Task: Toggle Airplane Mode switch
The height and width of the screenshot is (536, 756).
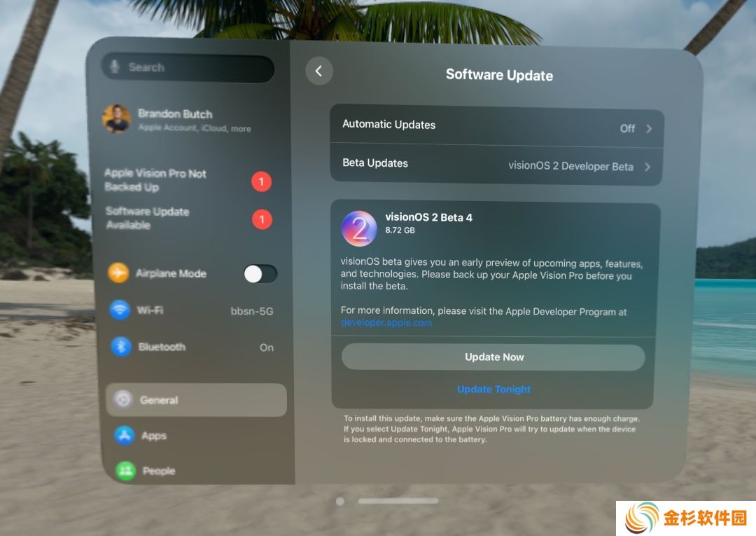Action: coord(260,274)
